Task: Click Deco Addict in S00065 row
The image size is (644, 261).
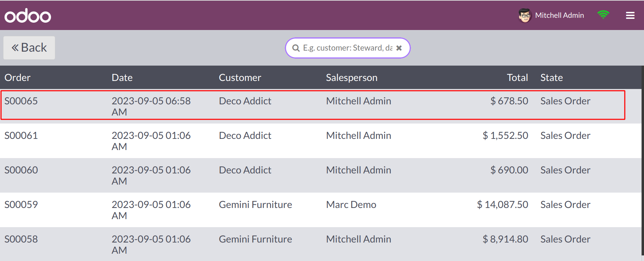Action: point(245,101)
